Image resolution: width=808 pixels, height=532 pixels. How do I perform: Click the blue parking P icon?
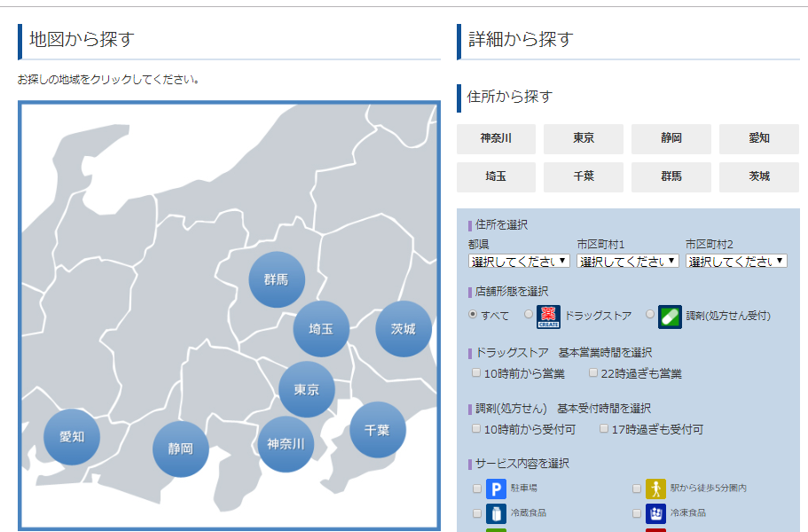pyautogui.click(x=496, y=489)
